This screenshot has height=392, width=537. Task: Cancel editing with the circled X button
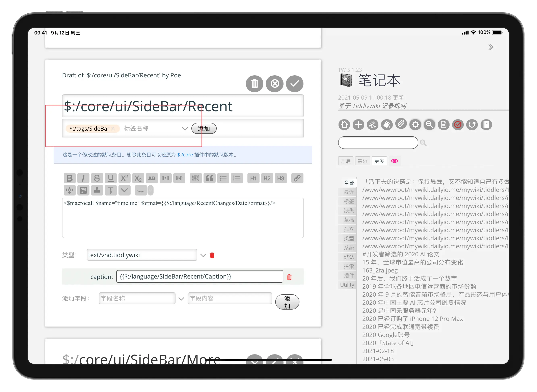point(275,84)
